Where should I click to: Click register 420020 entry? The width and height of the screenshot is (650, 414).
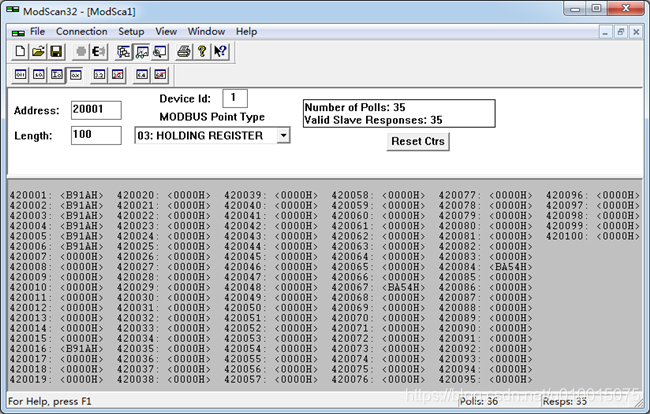[x=164, y=195]
